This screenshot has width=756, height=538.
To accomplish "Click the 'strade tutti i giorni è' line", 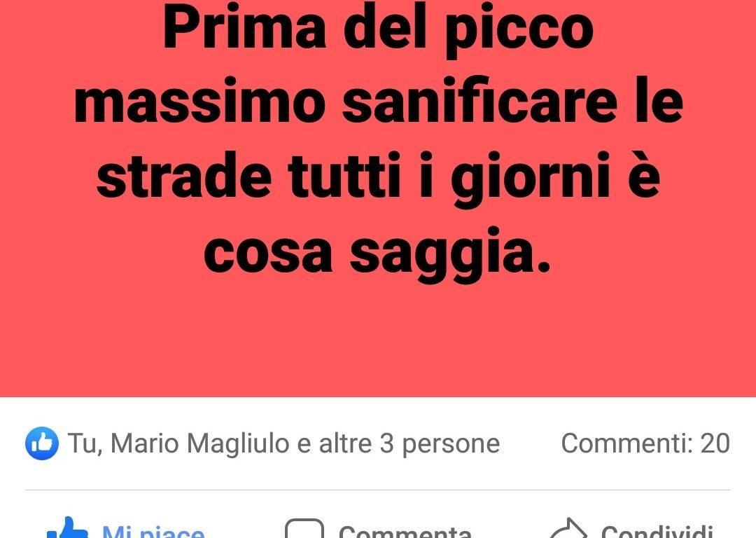I will click(x=378, y=177).
